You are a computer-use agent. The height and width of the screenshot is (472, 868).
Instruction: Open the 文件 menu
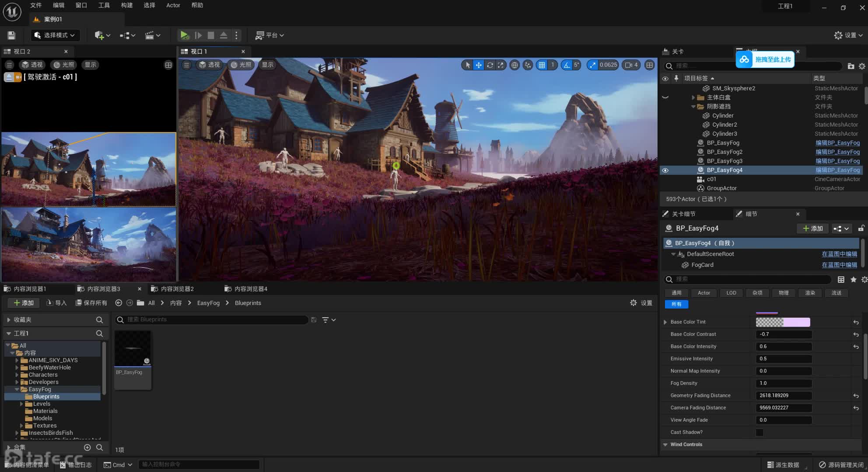[36, 5]
